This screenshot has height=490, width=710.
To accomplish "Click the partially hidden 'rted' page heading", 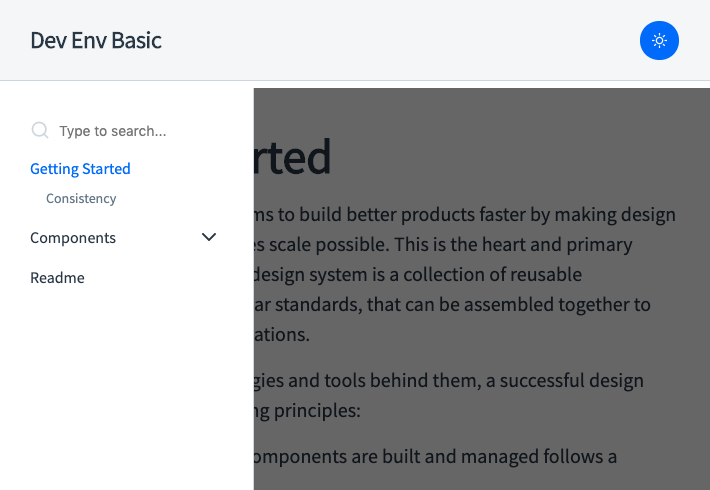I will pos(293,157).
